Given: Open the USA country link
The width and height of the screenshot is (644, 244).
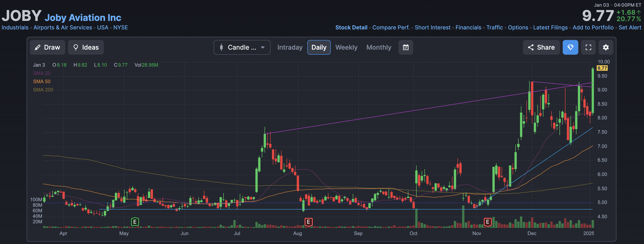Looking at the screenshot, I should click(102, 28).
